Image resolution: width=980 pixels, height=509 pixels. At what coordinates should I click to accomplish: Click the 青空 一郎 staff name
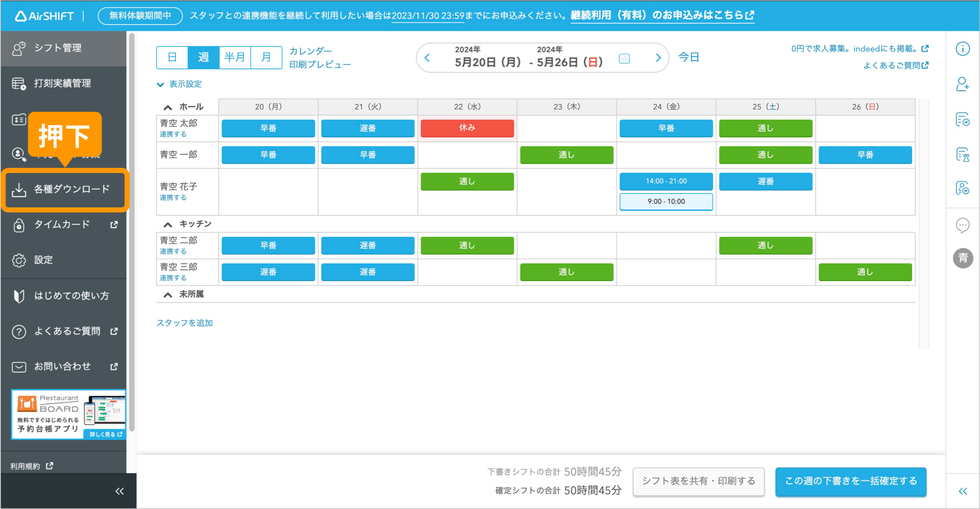(x=178, y=155)
